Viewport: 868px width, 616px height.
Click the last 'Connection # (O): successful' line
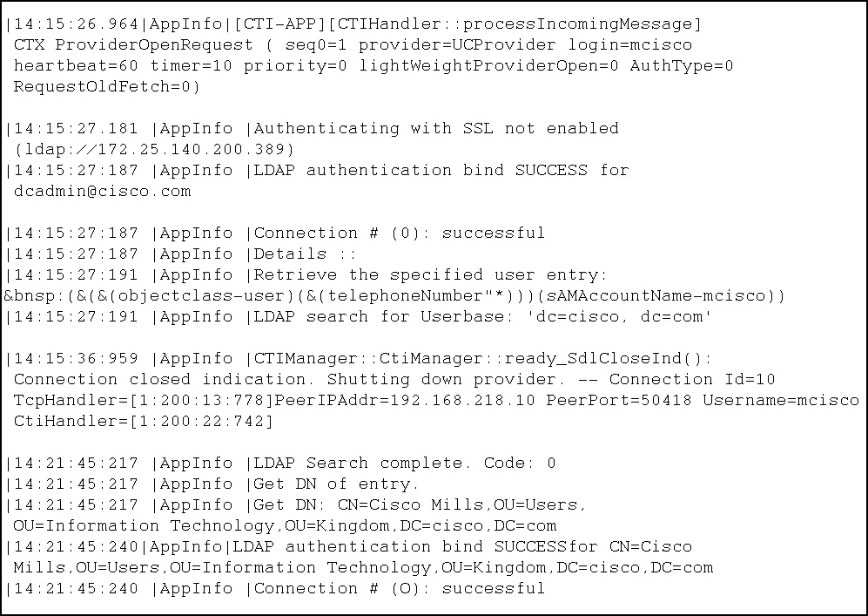(x=399, y=588)
